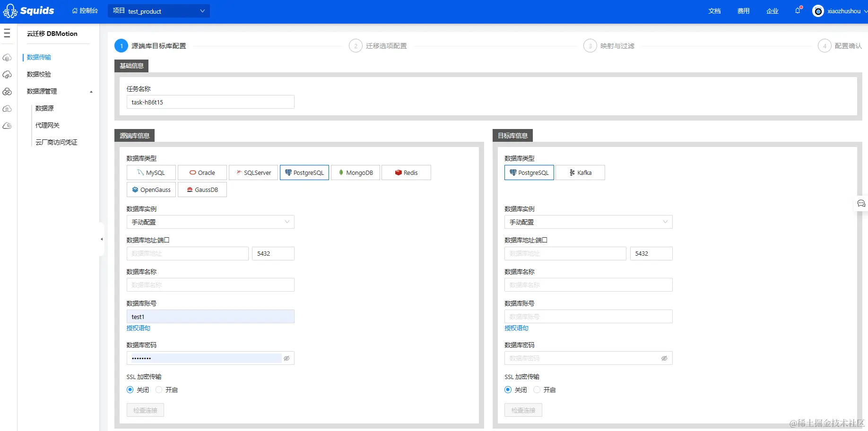Collapse the 数据源管理 menu group

tap(91, 92)
